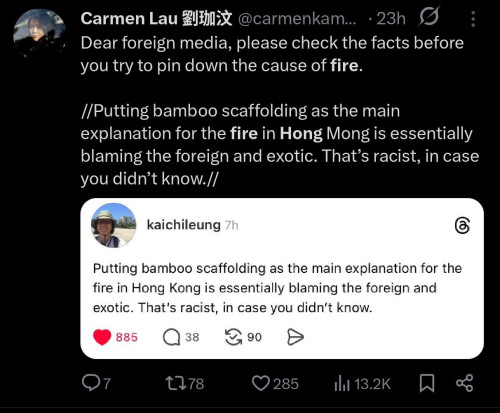Open the Carmen Lau display name link

click(156, 18)
